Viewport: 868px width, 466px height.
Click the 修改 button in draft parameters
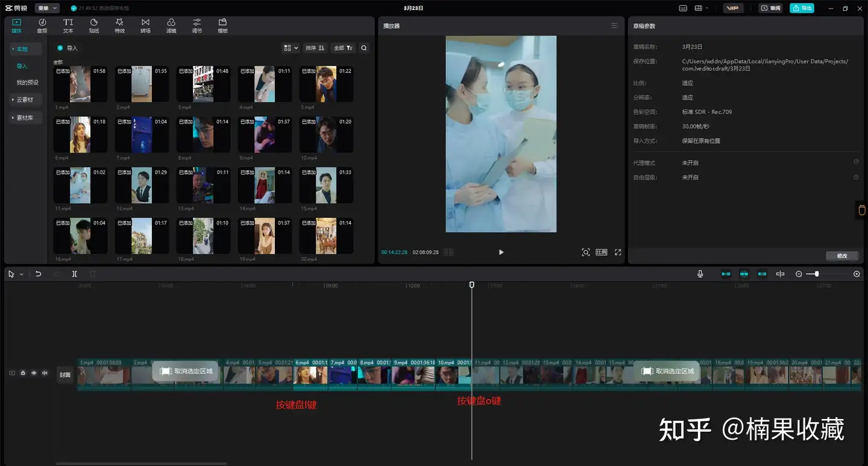[x=842, y=256]
